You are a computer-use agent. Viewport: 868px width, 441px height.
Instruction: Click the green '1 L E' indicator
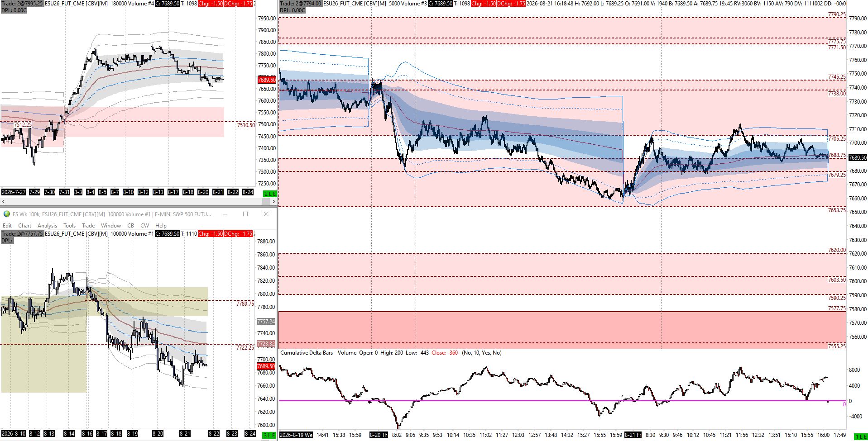(861, 436)
